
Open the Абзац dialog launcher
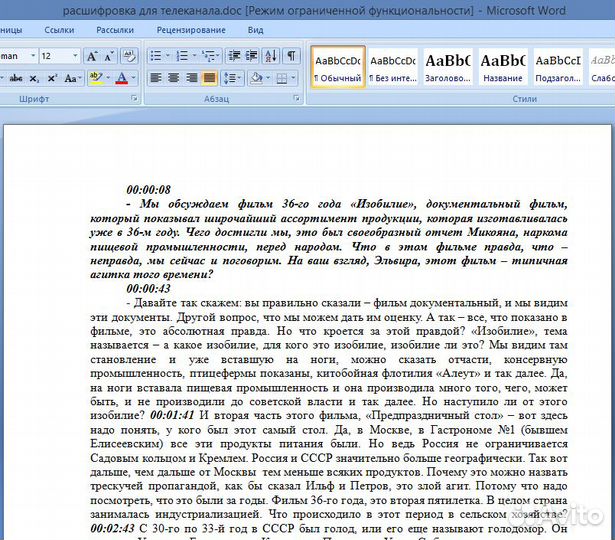pyautogui.click(x=297, y=98)
